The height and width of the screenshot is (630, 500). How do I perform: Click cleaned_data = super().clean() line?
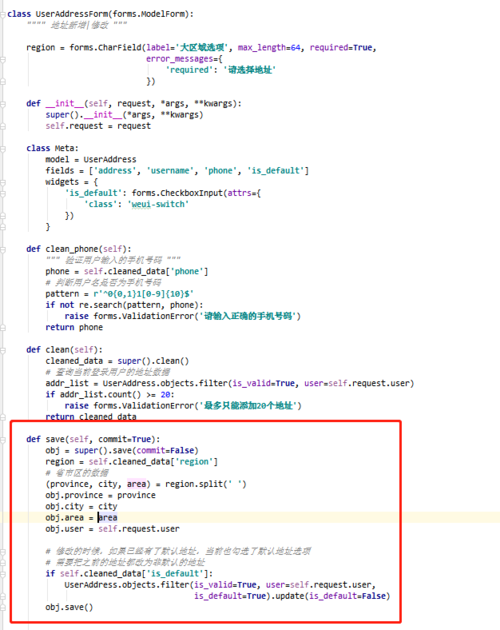(x=117, y=361)
